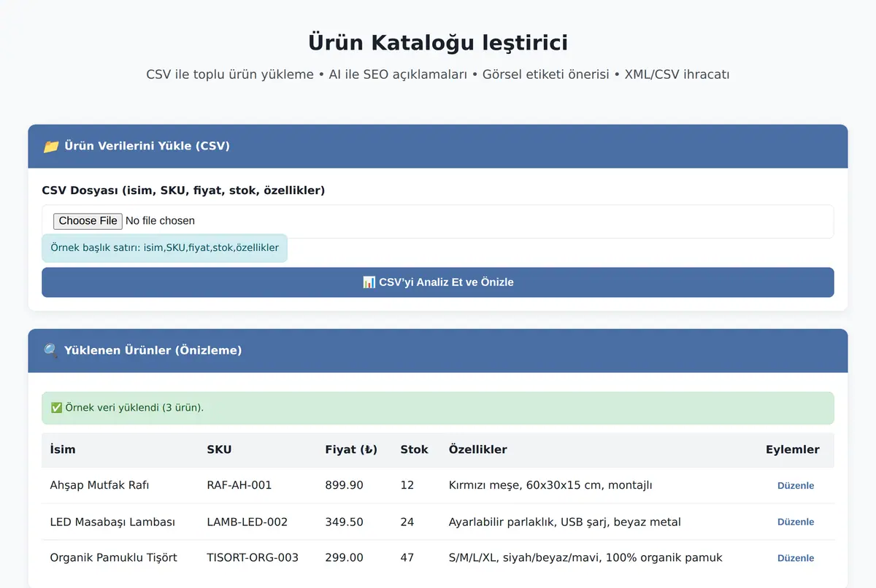This screenshot has height=588, width=876.
Task: Click the stock value 47
Action: 407,557
